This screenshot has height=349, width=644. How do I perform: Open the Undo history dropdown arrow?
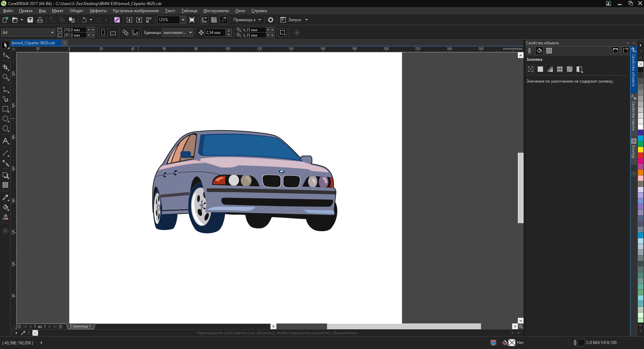[x=91, y=20]
